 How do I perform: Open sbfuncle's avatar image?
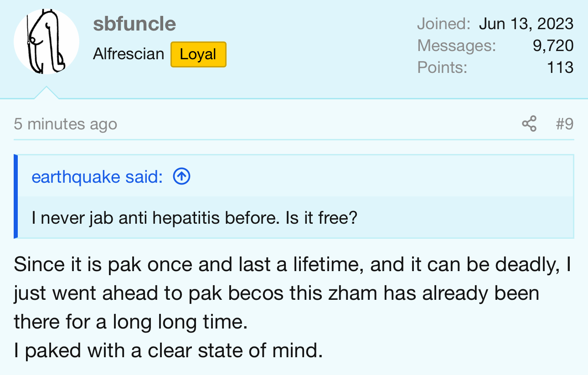click(46, 42)
